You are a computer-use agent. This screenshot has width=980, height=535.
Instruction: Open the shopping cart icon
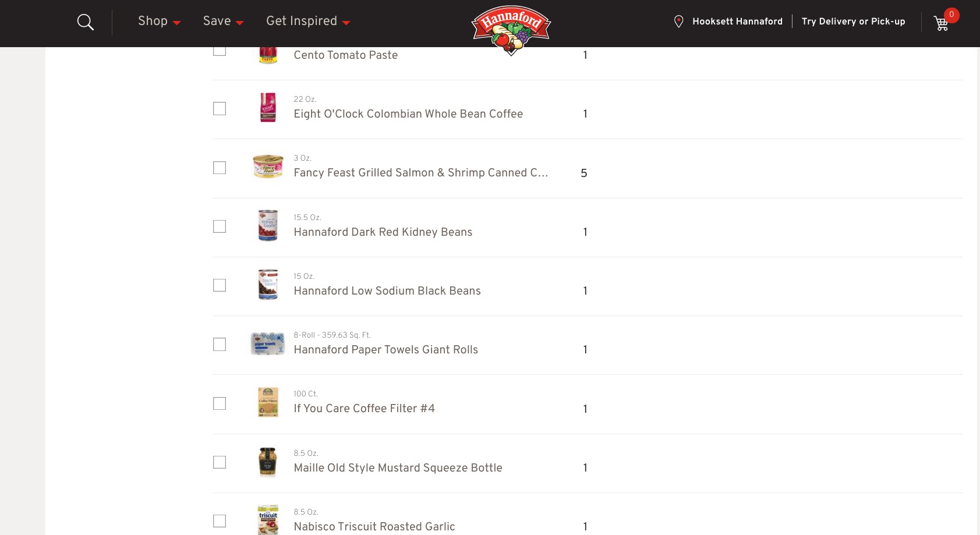point(941,23)
